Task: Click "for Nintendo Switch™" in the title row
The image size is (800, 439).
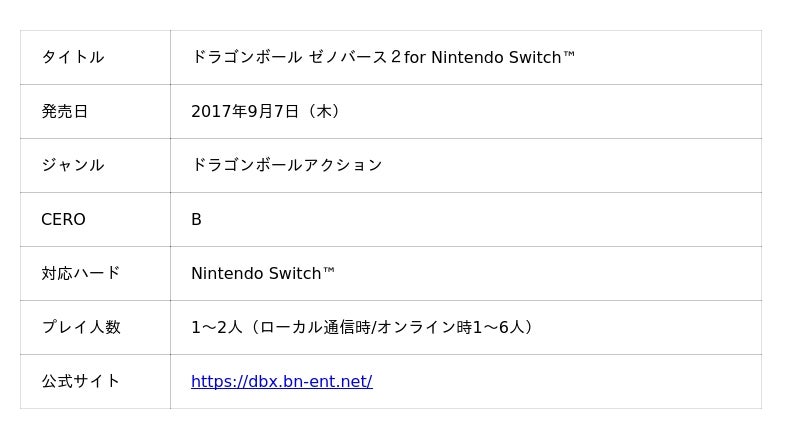Action: point(490,57)
